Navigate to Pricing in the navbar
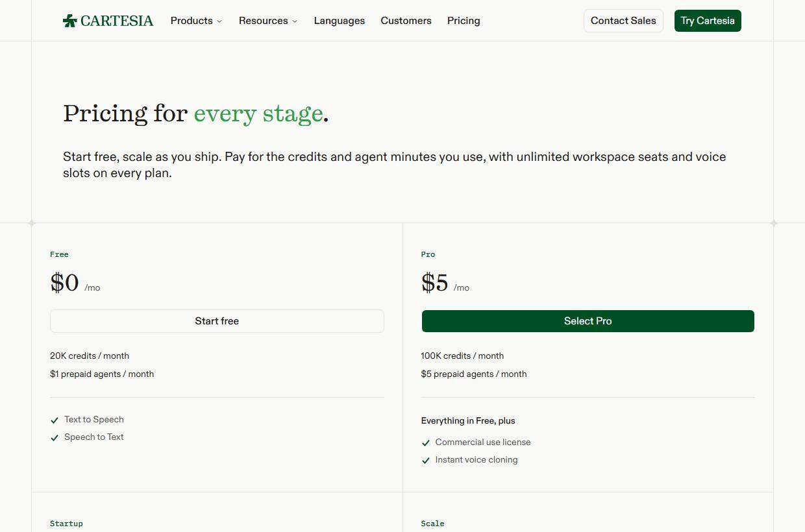Image resolution: width=805 pixels, height=532 pixels. tap(464, 21)
